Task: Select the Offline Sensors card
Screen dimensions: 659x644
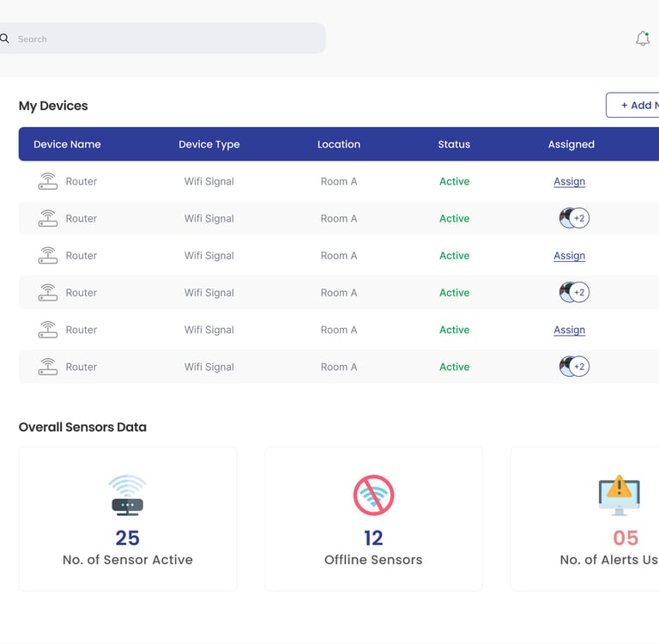Action: pos(373,519)
